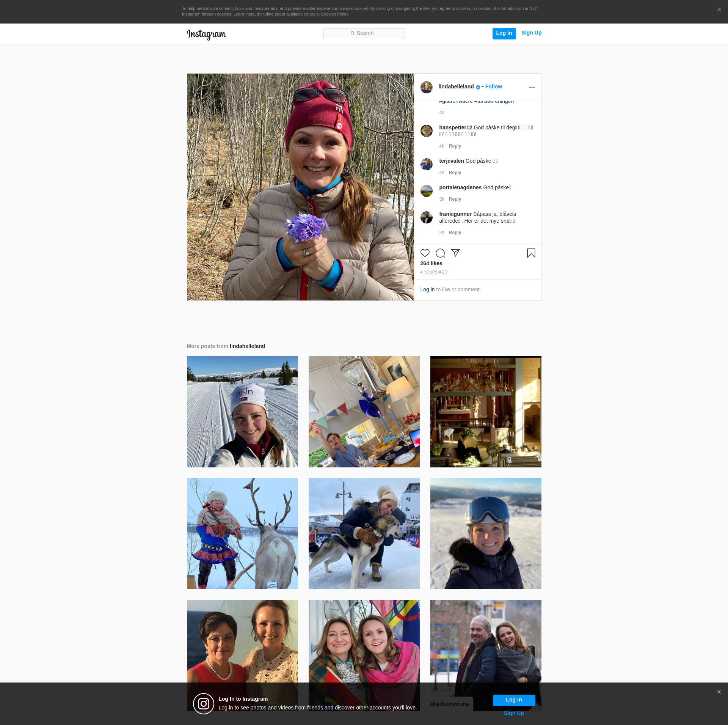The image size is (728, 725).
Task: Open the Cookies Policy link
Action: (x=334, y=14)
